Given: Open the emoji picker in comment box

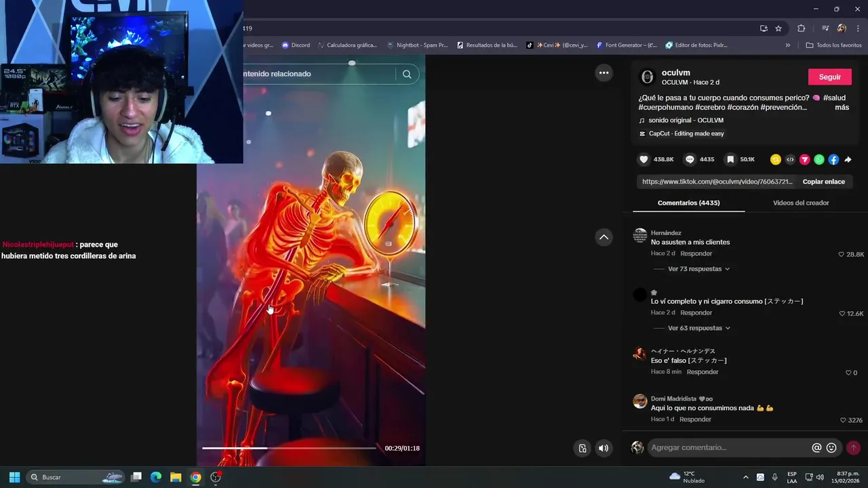Looking at the screenshot, I should 831,447.
